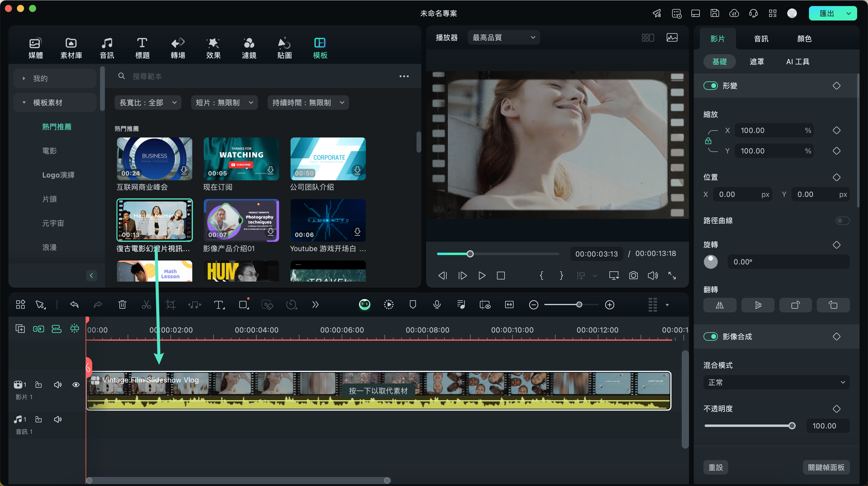Open the cloud upload icon in title bar
Screen dimensions: 868x486
[734, 14]
